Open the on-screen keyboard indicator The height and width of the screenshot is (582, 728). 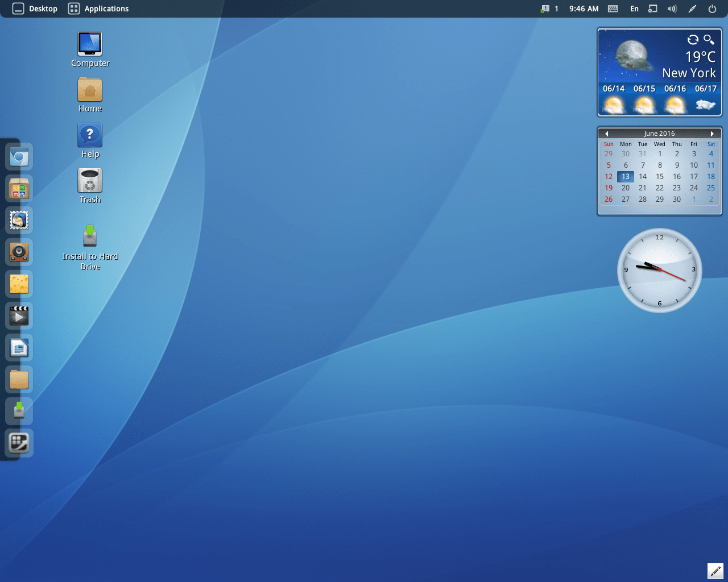(612, 9)
